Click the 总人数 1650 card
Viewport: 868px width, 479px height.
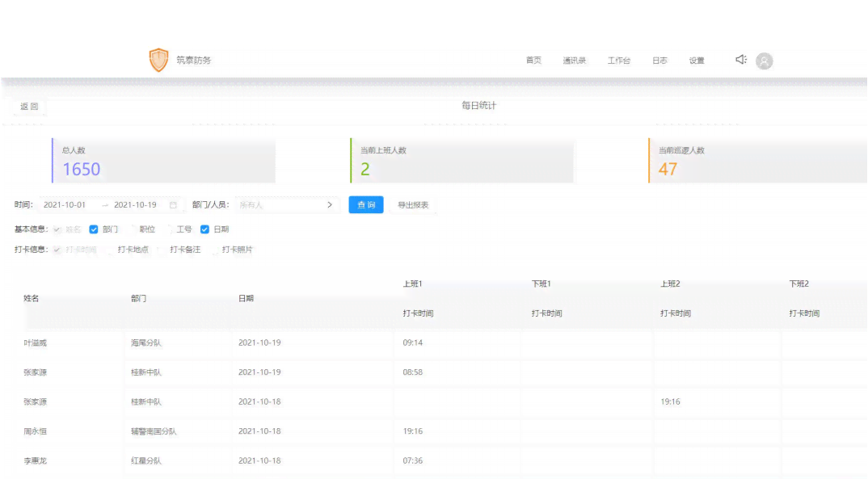pyautogui.click(x=163, y=161)
